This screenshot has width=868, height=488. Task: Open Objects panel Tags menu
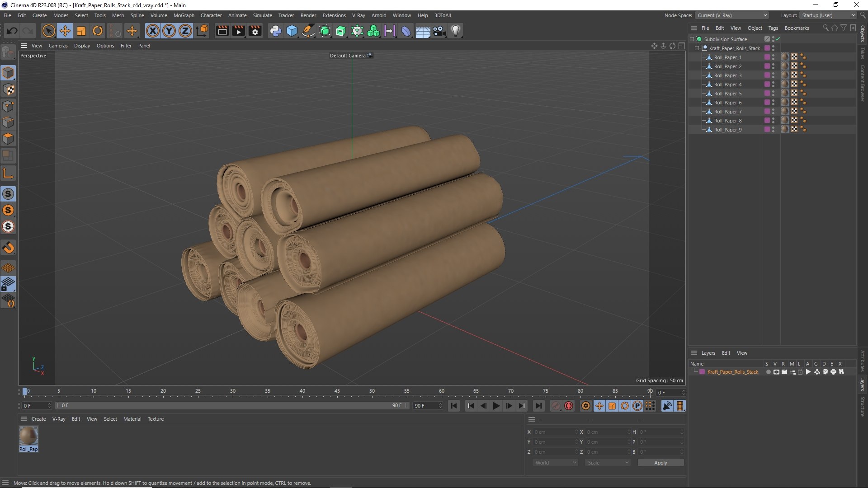click(x=773, y=28)
